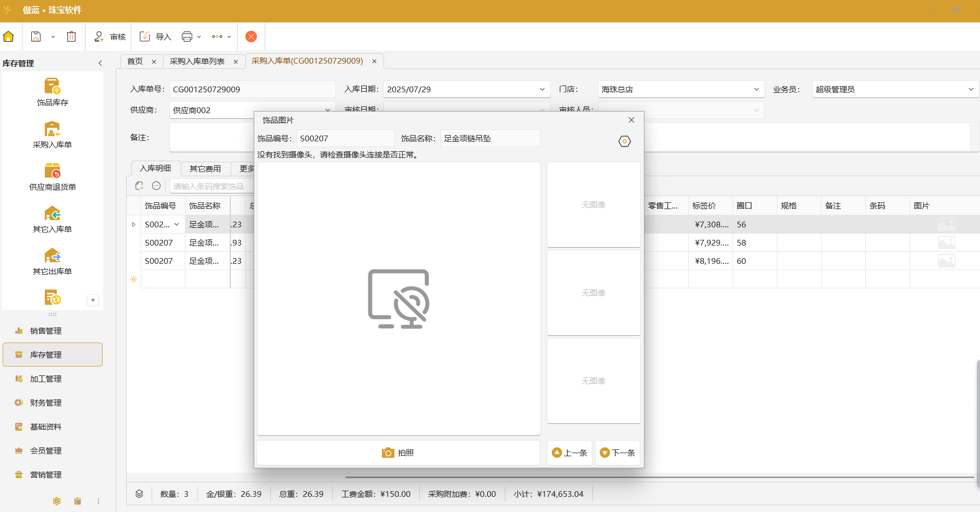Expand the first table row arrow

134,225
